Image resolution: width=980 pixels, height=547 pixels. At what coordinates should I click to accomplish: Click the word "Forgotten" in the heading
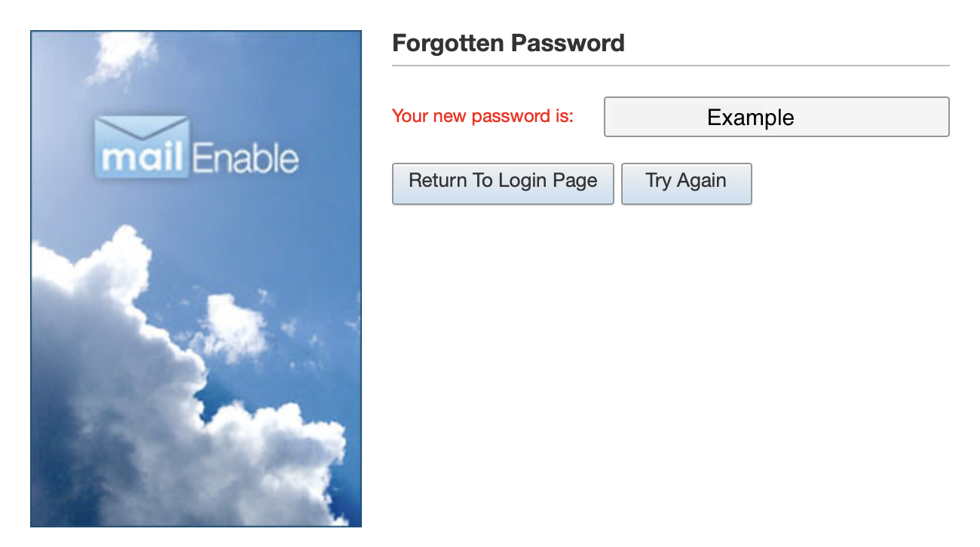point(449,43)
